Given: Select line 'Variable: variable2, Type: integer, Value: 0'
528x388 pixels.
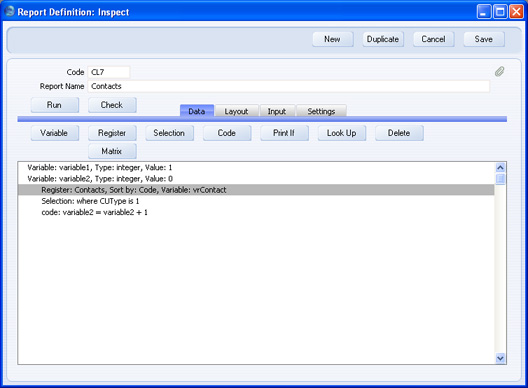Looking at the screenshot, I should point(256,179).
